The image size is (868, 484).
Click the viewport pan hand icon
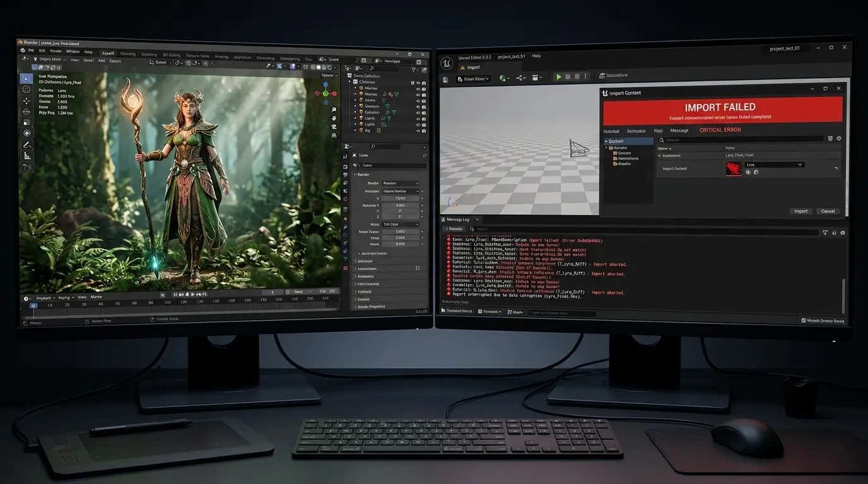(334, 118)
